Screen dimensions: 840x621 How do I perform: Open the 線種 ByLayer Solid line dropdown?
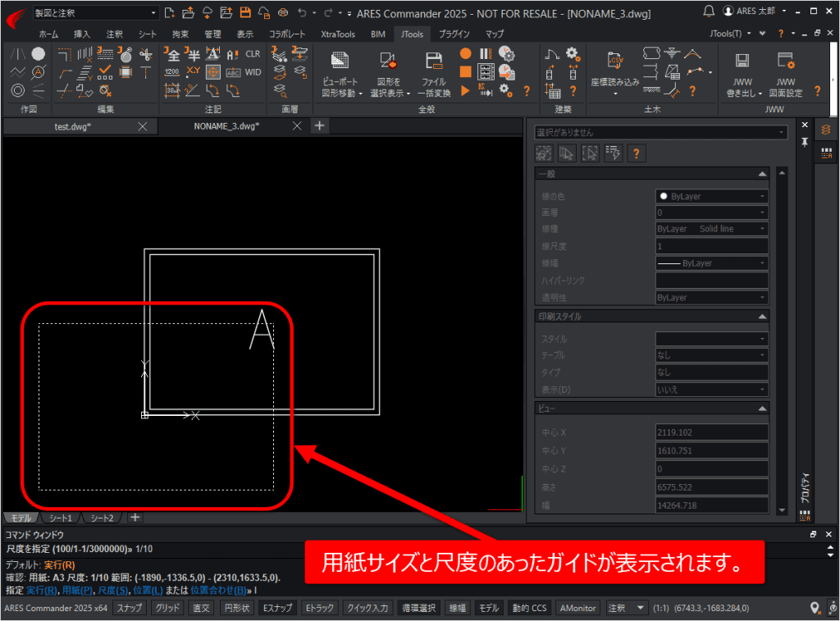(712, 229)
